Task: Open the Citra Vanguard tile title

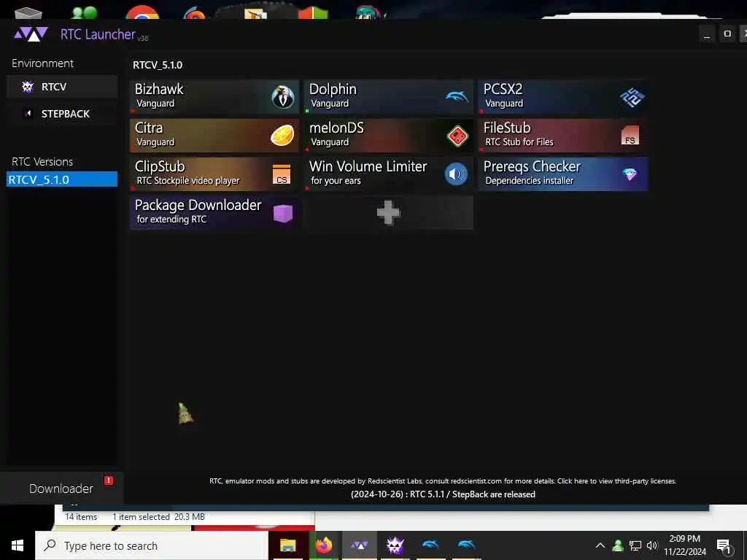Action: coord(149,128)
